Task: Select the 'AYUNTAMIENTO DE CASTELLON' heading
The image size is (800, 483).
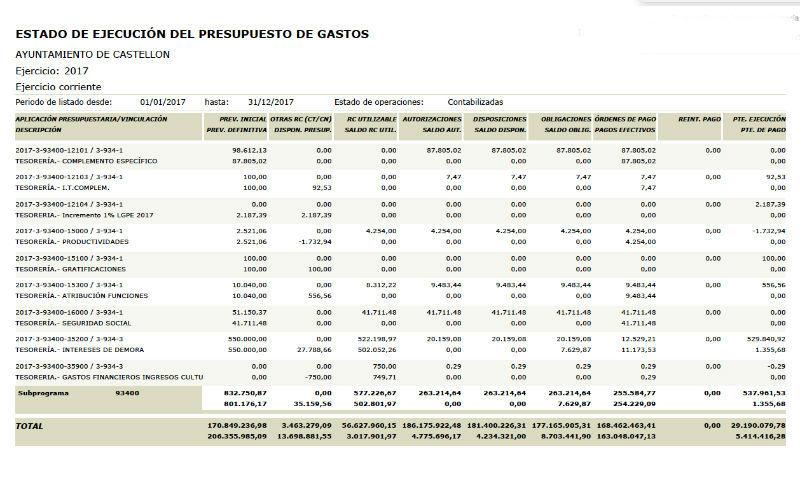Action: pos(92,54)
